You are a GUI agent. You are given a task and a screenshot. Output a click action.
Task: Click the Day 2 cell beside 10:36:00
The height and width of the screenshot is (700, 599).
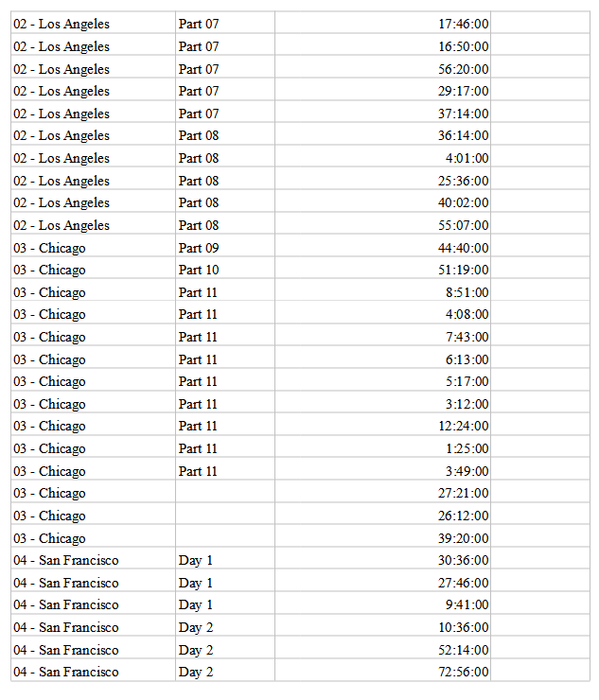pos(196,627)
